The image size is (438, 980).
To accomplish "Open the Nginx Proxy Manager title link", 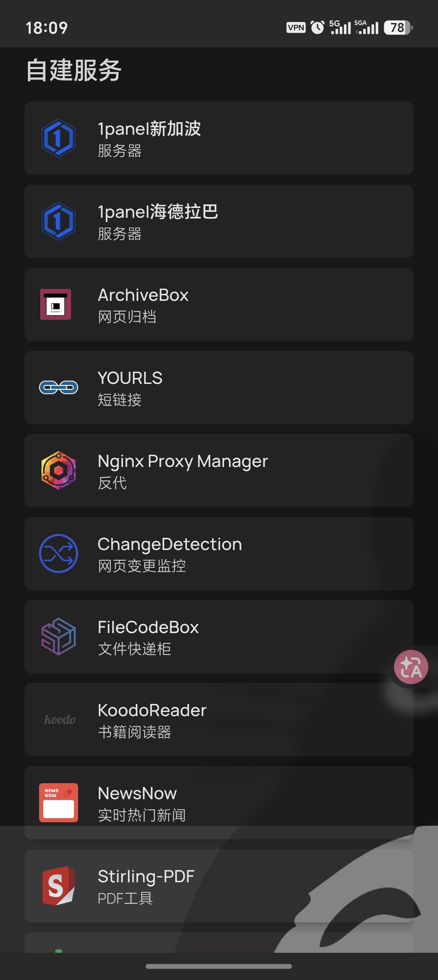I will point(183,461).
